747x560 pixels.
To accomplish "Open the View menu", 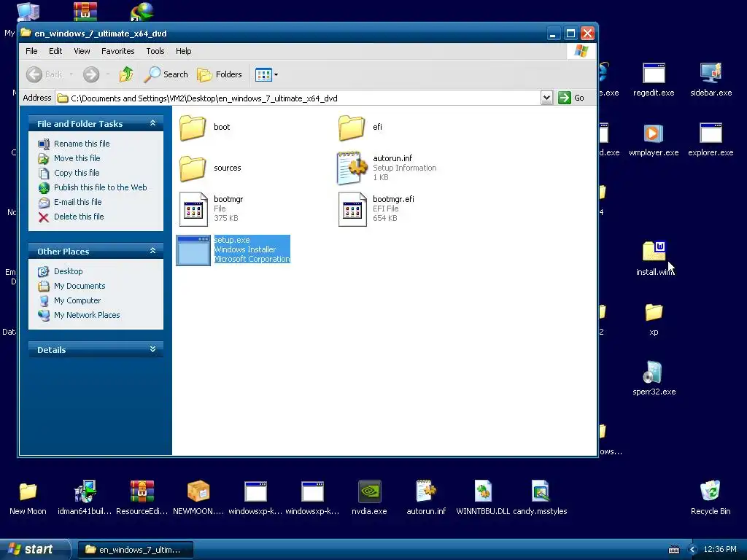I will click(x=82, y=51).
